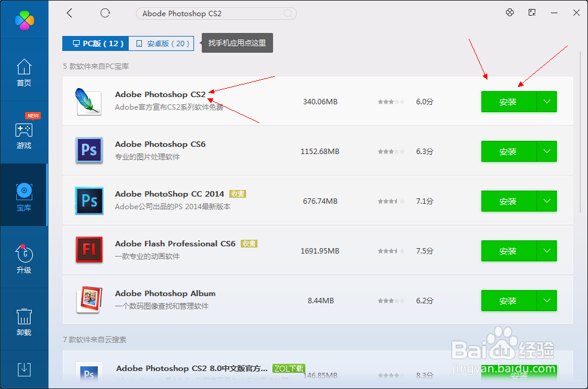Click the NEW badge above 游戏
This screenshot has height=389, width=588.
pyautogui.click(x=33, y=116)
